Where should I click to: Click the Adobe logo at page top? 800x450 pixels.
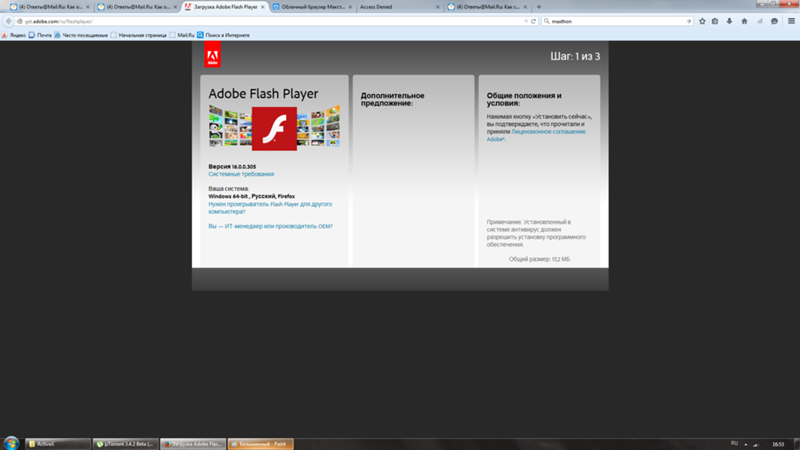coord(212,54)
